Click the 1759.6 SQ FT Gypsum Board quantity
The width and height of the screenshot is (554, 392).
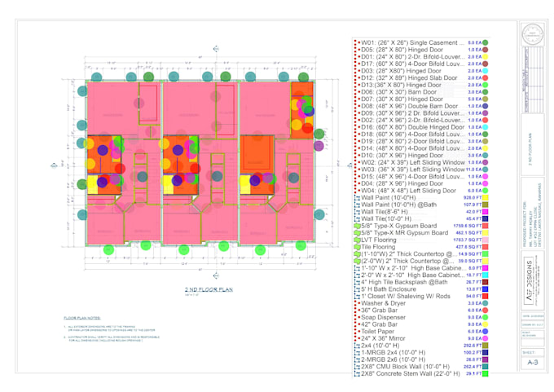[468, 226]
